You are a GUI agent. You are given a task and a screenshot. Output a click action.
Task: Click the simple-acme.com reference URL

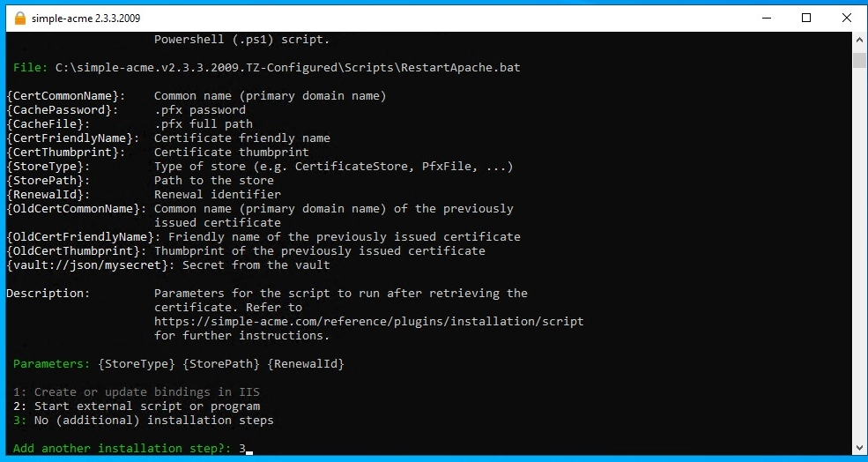(x=368, y=322)
